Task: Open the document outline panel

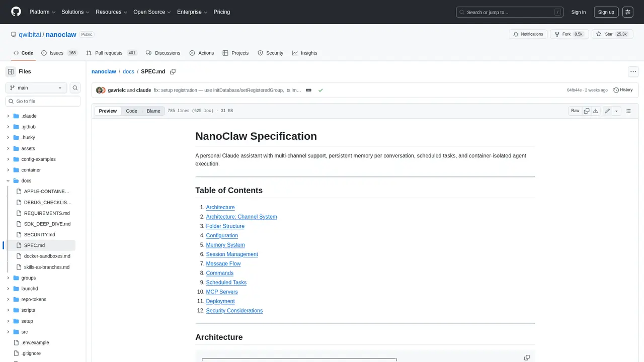Action: click(x=628, y=111)
